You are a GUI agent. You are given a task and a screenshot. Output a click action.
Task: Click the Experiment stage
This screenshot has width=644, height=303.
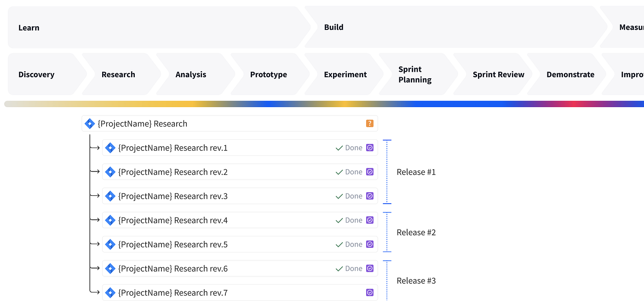[345, 74]
